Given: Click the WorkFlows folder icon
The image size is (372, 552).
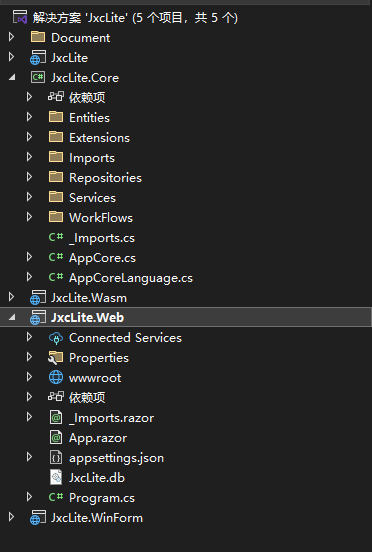Looking at the screenshot, I should [x=56, y=217].
